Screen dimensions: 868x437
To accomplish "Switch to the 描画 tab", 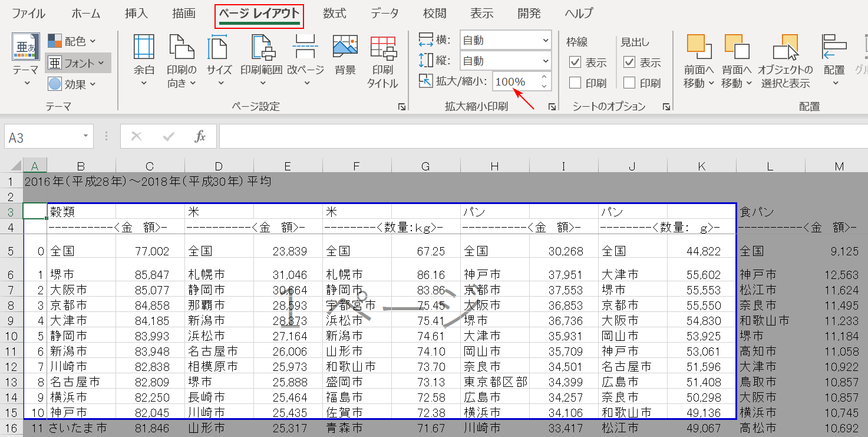I will [x=183, y=13].
